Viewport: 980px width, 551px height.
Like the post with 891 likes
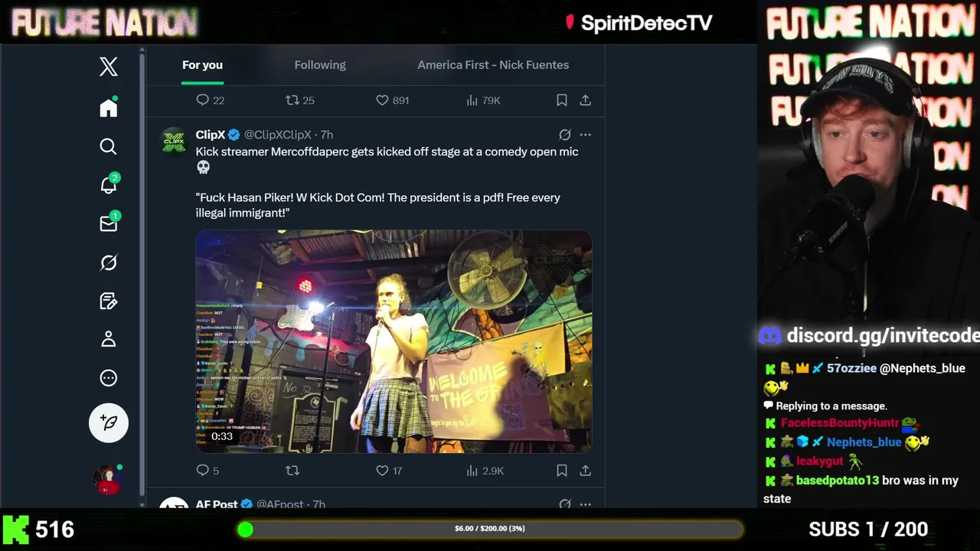392,100
